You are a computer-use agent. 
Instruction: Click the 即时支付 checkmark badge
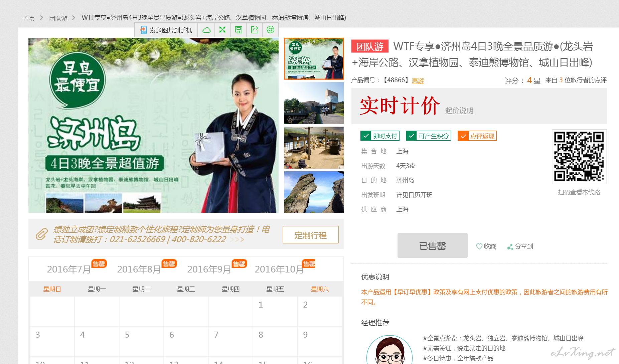(380, 136)
